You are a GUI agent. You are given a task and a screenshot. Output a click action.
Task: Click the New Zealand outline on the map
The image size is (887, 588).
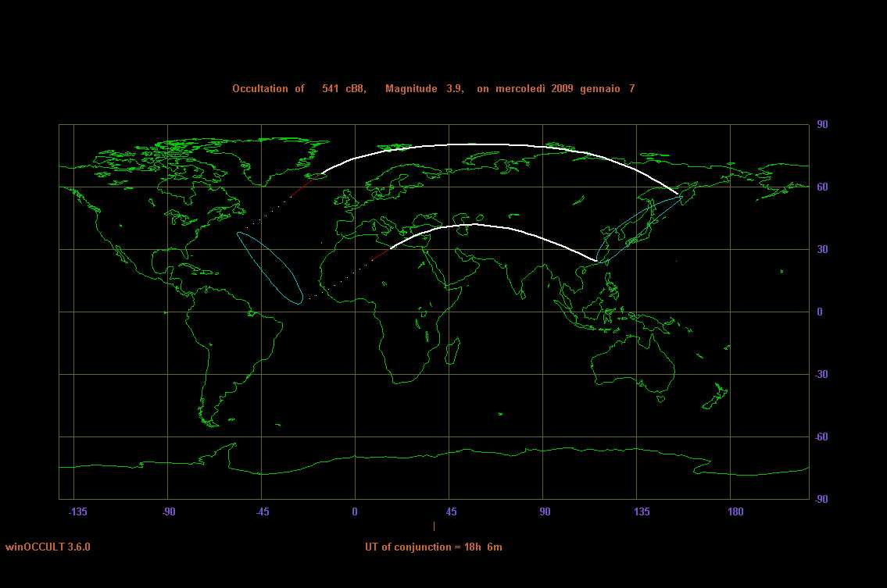click(x=716, y=397)
